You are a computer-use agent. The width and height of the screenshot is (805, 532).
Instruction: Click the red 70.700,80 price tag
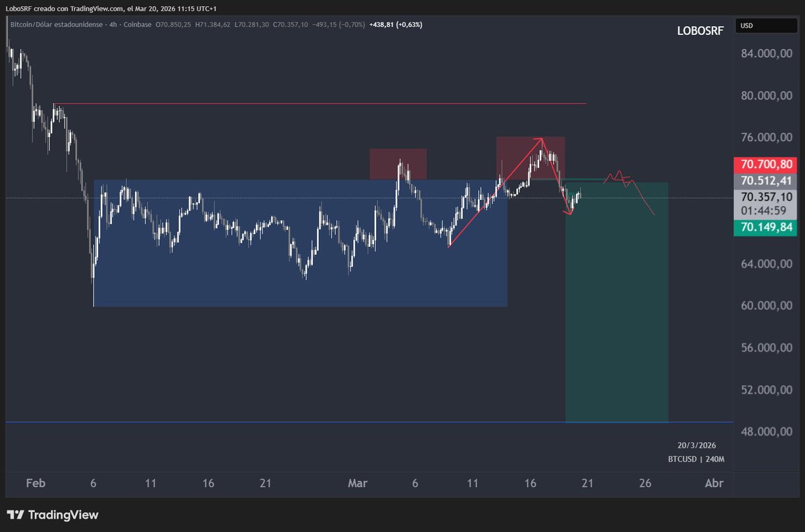click(765, 164)
